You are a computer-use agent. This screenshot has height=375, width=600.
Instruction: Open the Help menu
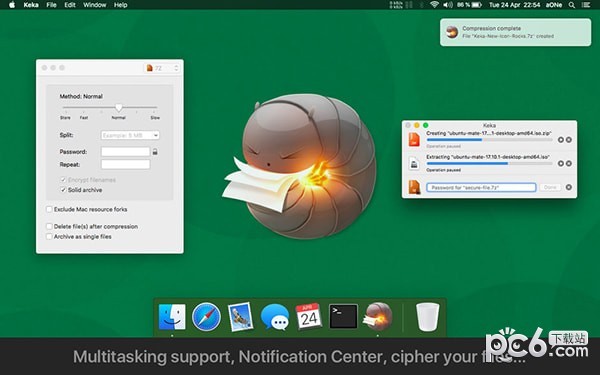click(121, 5)
